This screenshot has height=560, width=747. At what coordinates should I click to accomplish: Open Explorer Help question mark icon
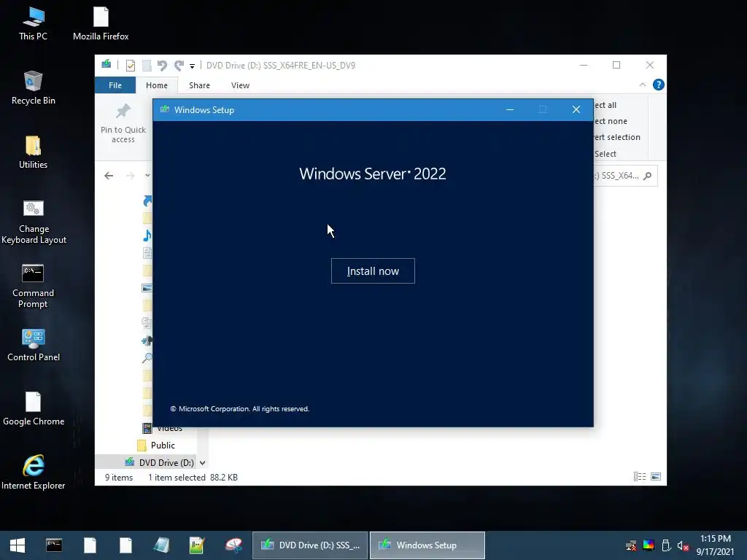point(659,85)
